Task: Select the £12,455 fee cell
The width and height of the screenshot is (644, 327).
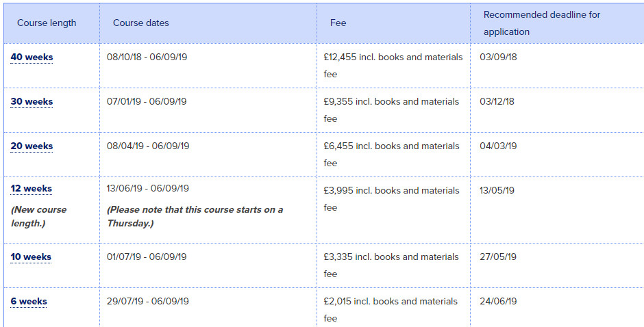Action: click(x=393, y=66)
